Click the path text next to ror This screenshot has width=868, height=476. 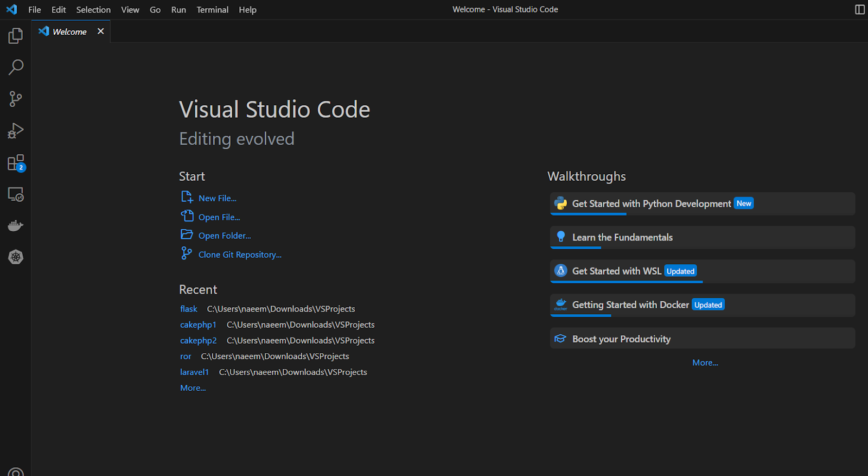click(275, 357)
